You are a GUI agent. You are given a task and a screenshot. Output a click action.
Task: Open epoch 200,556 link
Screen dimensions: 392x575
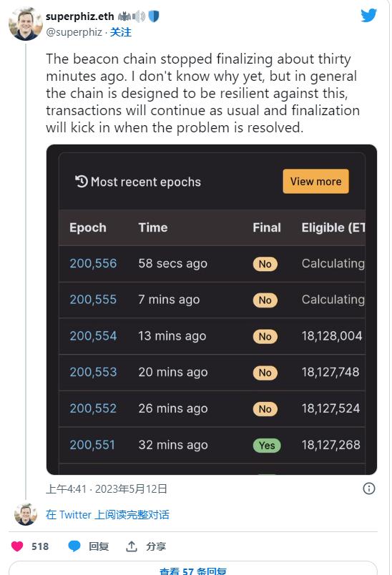[93, 263]
